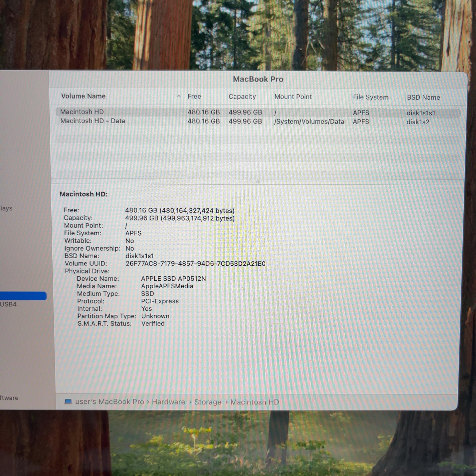Select the Macintosh HD volume row
The image size is (476, 476).
tap(258, 112)
